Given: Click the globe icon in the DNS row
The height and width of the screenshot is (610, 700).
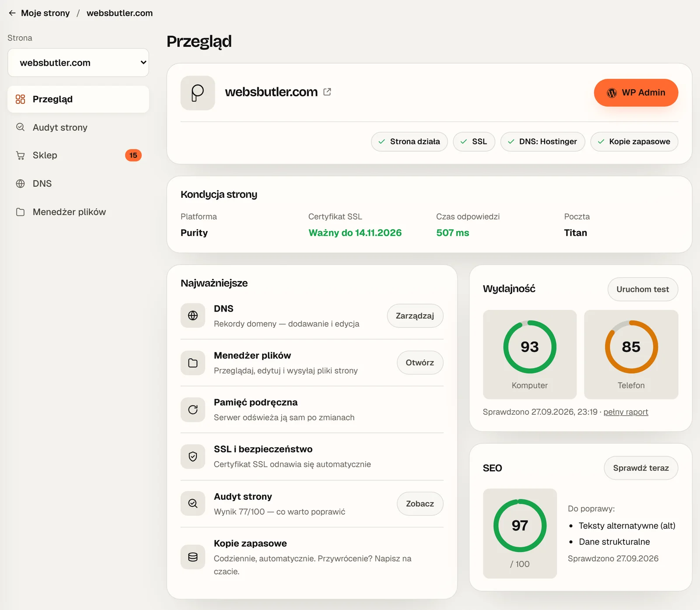Looking at the screenshot, I should point(193,316).
